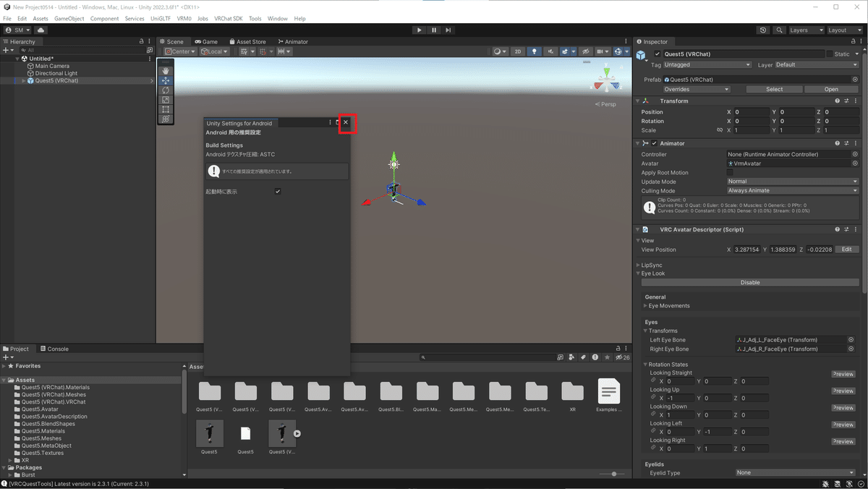The height and width of the screenshot is (489, 868).
Task: Expand the Favorites folder in Project
Action: click(4, 366)
